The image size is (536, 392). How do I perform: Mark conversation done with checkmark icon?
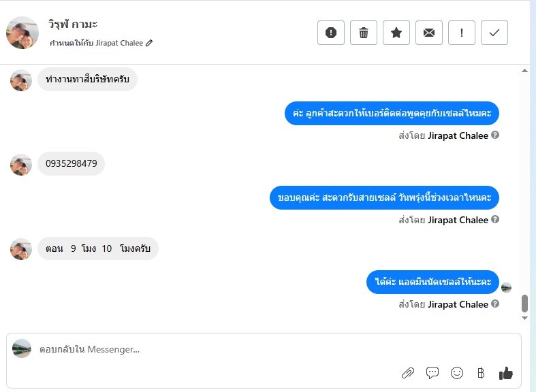(x=494, y=33)
